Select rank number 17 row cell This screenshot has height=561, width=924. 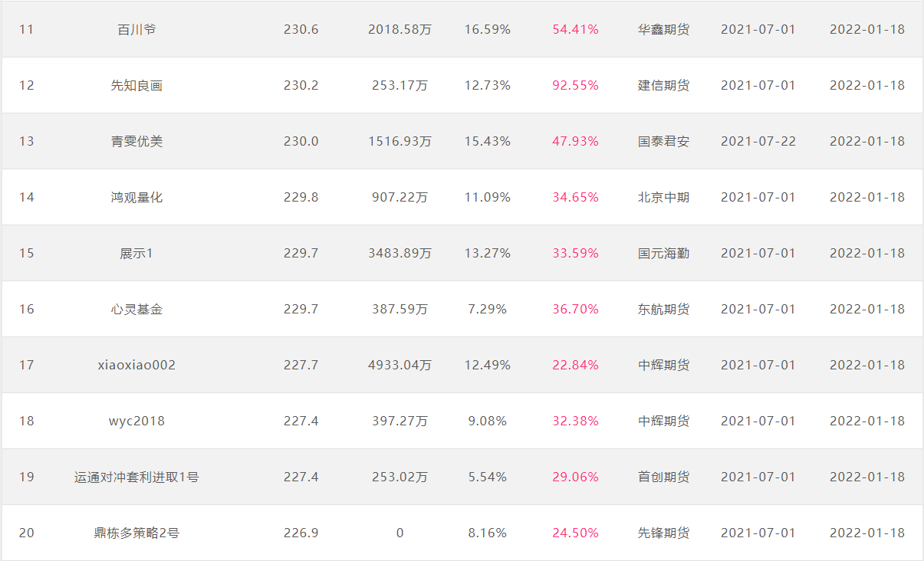(27, 366)
